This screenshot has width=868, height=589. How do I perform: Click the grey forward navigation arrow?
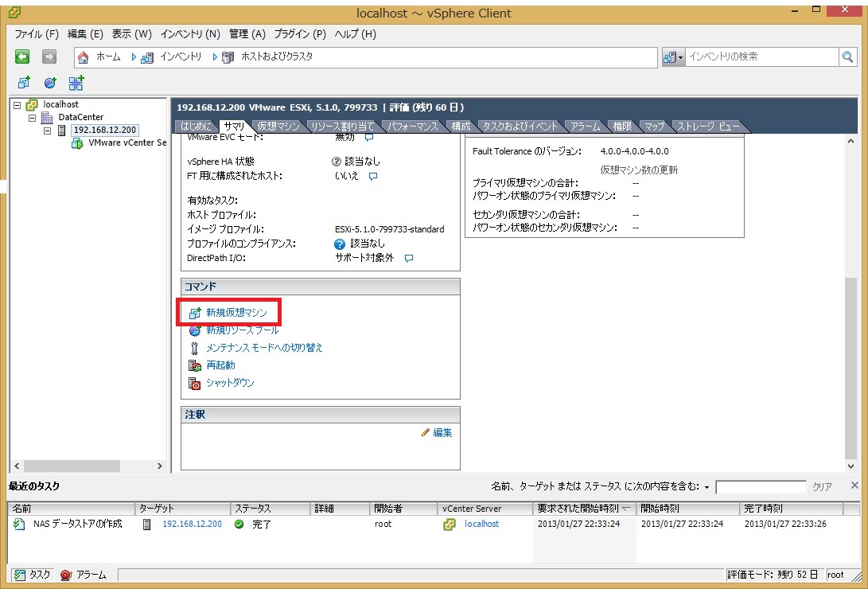tap(49, 56)
